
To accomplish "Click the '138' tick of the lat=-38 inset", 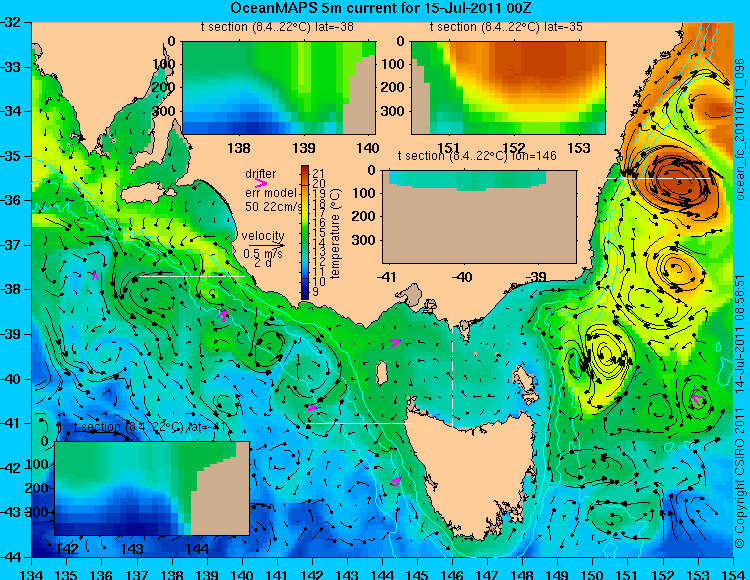I will click(239, 148).
